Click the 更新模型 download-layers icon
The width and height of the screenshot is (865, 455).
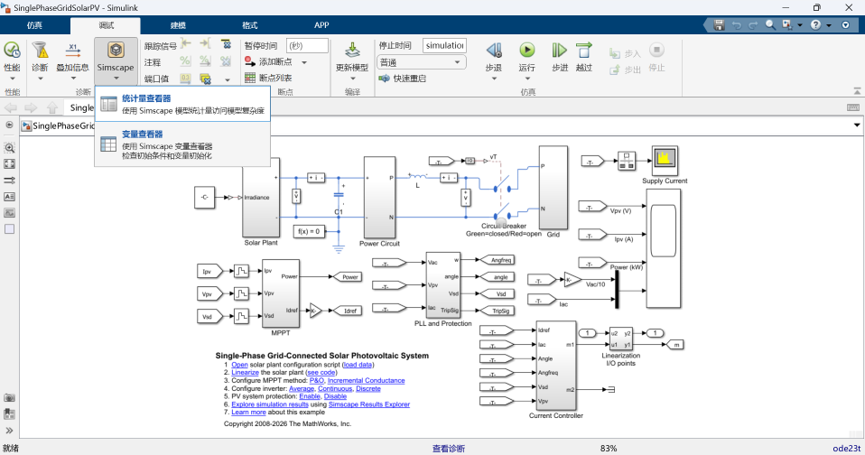point(352,50)
